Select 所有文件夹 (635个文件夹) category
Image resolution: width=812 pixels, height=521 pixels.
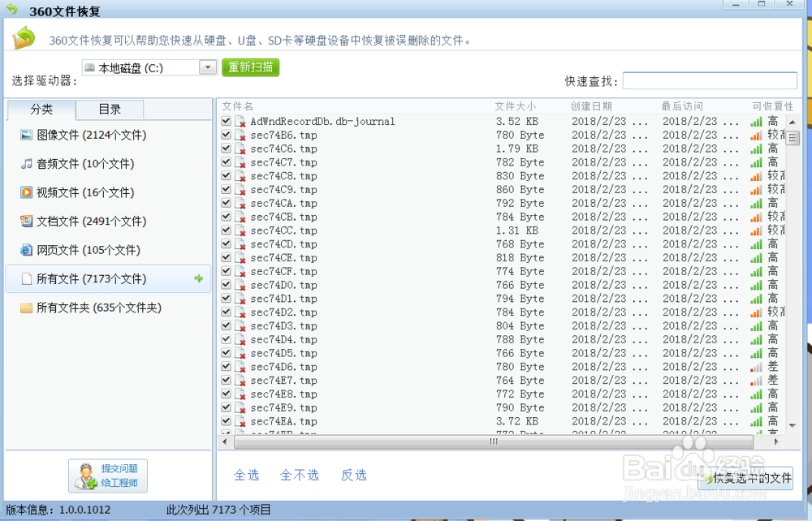(108, 308)
